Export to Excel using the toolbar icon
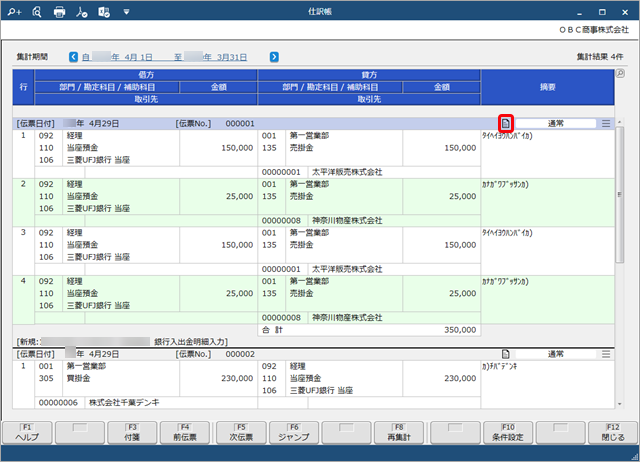The width and height of the screenshot is (640, 462). click(x=104, y=12)
